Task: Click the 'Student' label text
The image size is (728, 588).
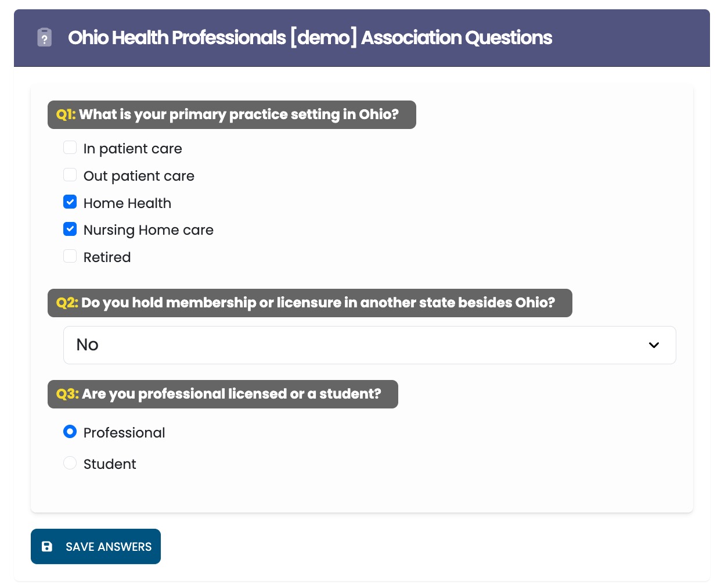Action: [110, 464]
